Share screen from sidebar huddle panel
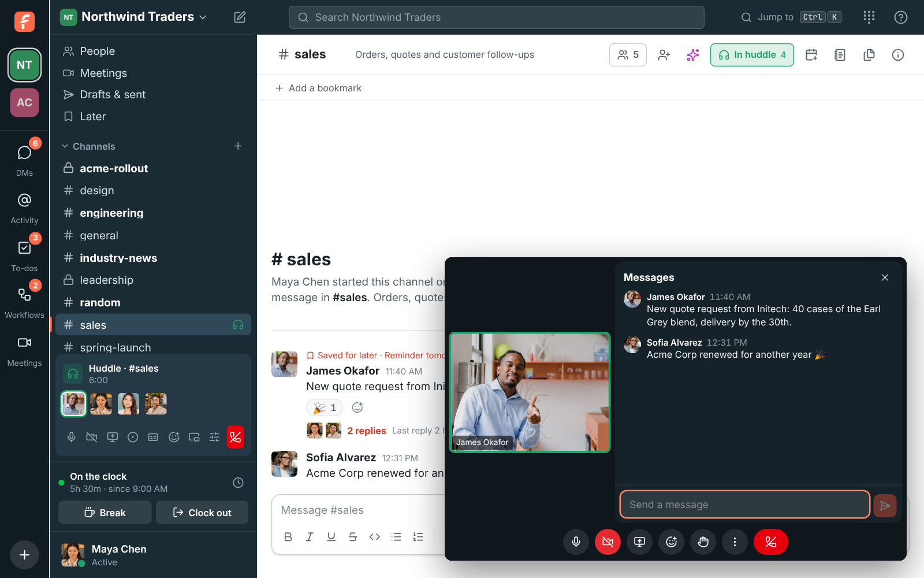The width and height of the screenshot is (924, 578). pyautogui.click(x=113, y=437)
